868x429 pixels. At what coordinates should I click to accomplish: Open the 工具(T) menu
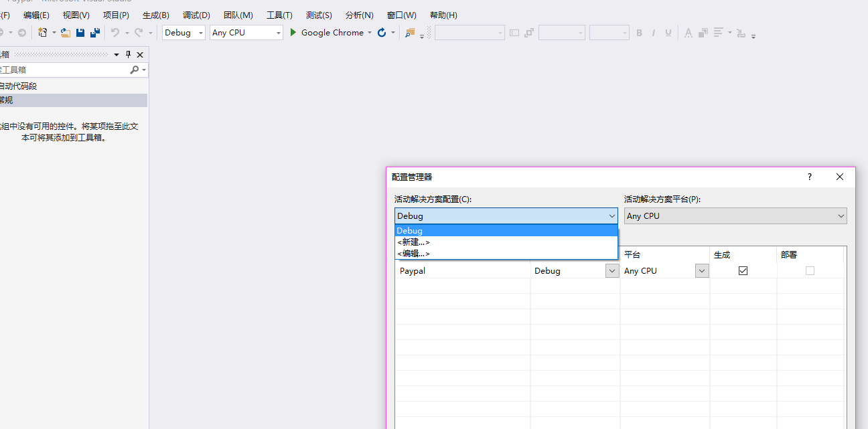[x=279, y=15]
